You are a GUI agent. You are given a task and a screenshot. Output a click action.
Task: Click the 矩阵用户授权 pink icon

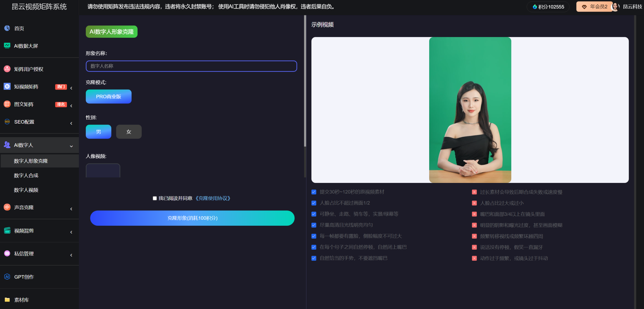point(7,69)
